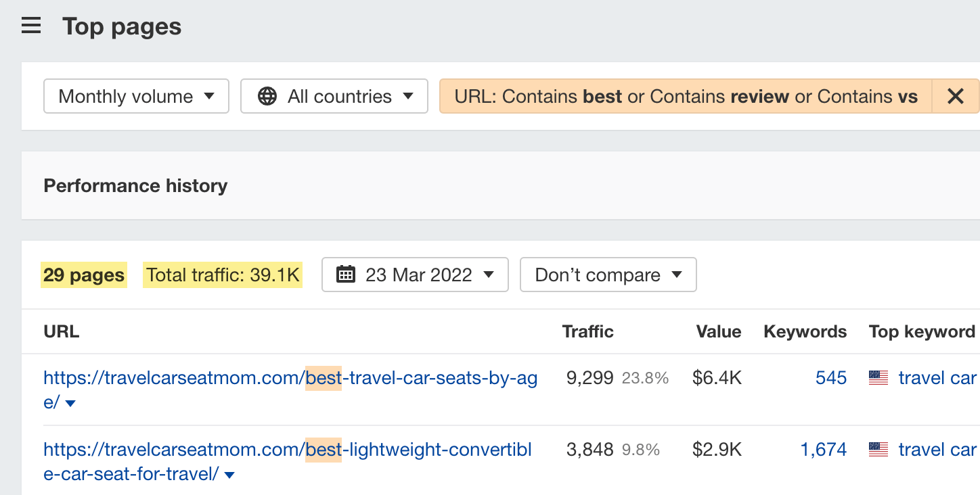Remove the URL filter using the X icon
The width and height of the screenshot is (980, 495).
[x=956, y=96]
